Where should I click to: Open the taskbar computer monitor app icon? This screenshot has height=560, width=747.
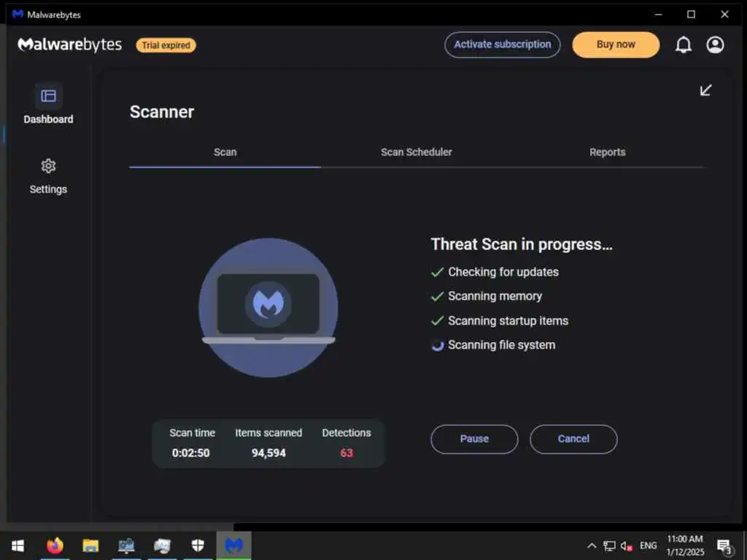click(126, 545)
